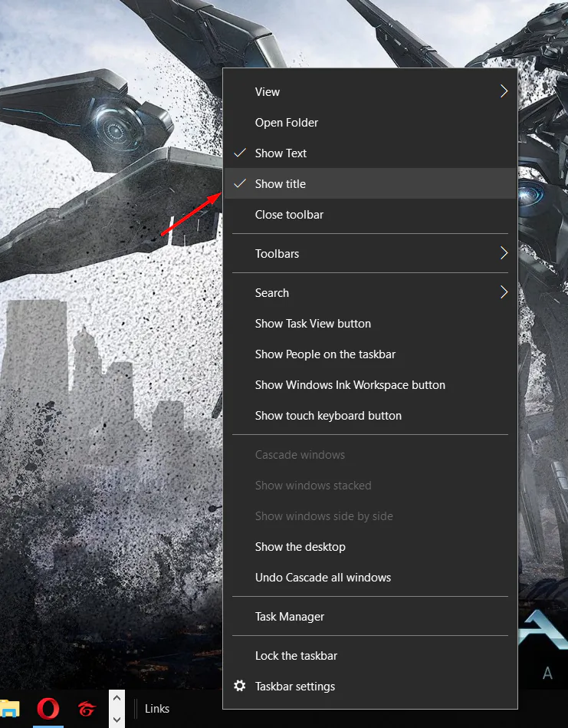Select Show the desktop
The width and height of the screenshot is (568, 728).
click(370, 546)
